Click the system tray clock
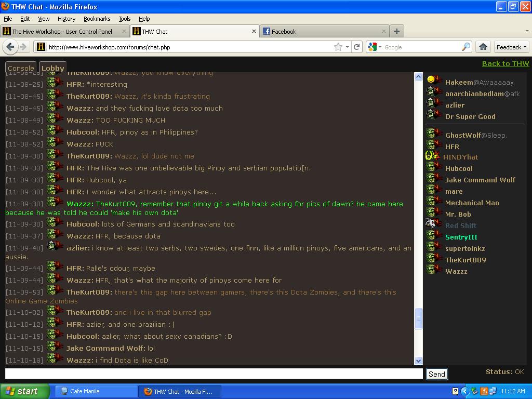The width and height of the screenshot is (532, 399). (513, 391)
